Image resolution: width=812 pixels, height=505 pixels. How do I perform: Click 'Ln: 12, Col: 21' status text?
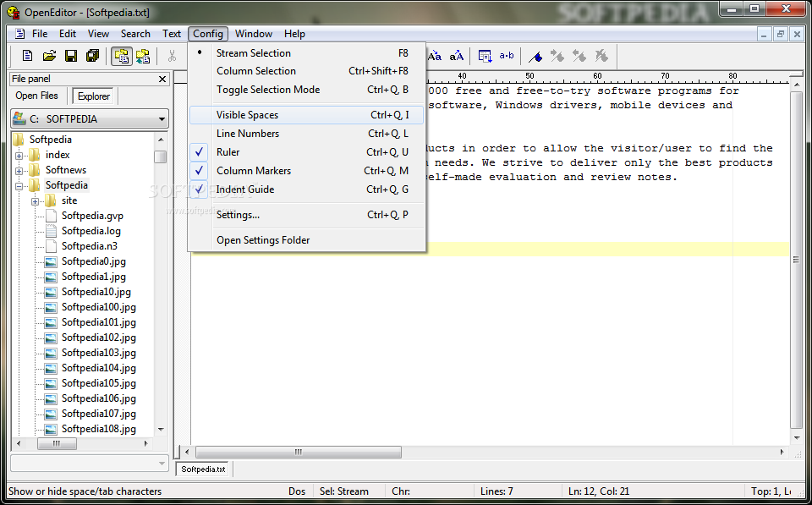click(599, 491)
